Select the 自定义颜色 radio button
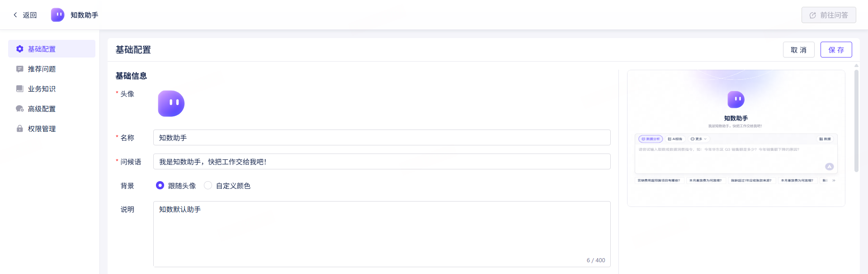Screen dimensions: 868x274 208,185
